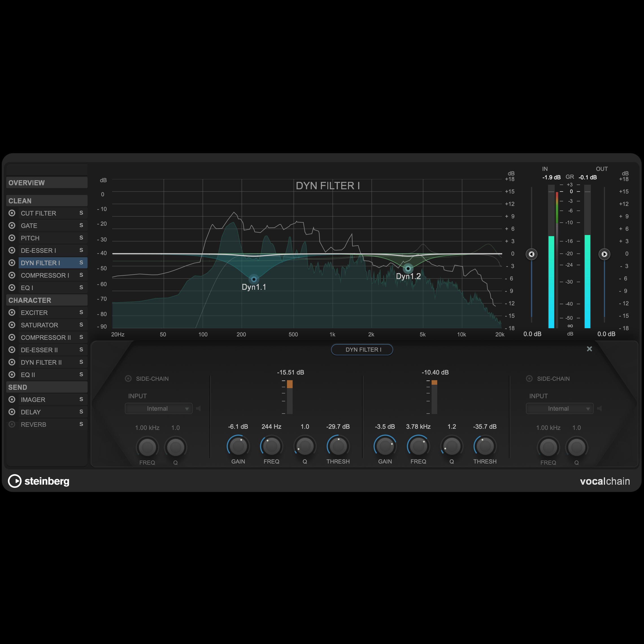644x644 pixels.
Task: Enable the REVERB module
Action: click(12, 424)
